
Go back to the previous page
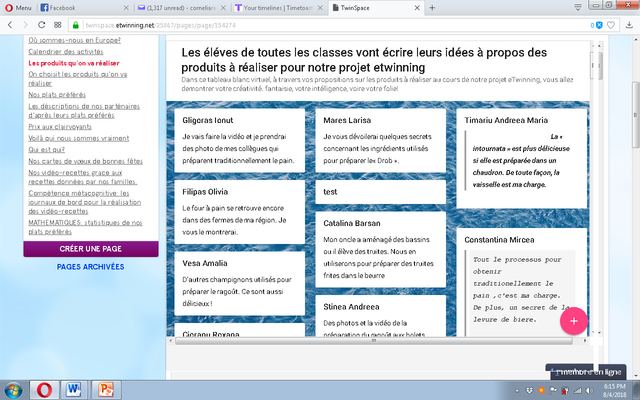click(x=10, y=25)
